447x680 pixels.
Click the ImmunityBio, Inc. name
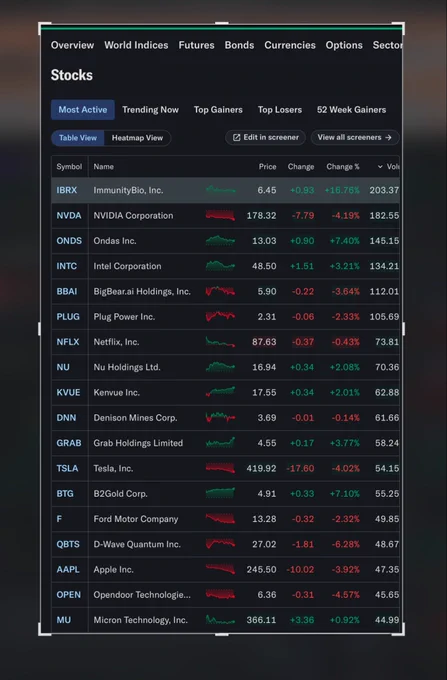coord(128,190)
